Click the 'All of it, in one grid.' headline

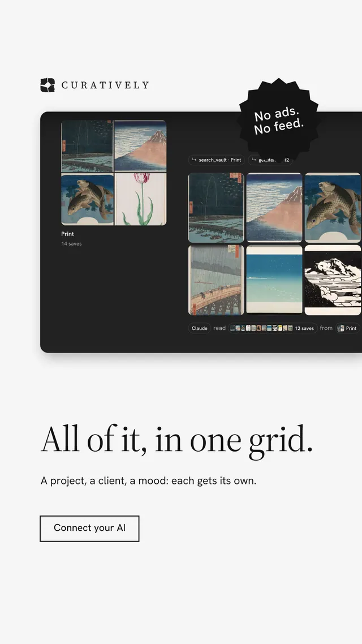(177, 440)
